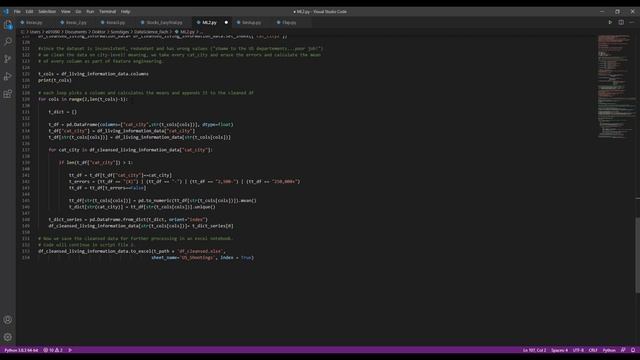Click the print(t_cols) code line
640x360 pixels.
tap(55, 80)
